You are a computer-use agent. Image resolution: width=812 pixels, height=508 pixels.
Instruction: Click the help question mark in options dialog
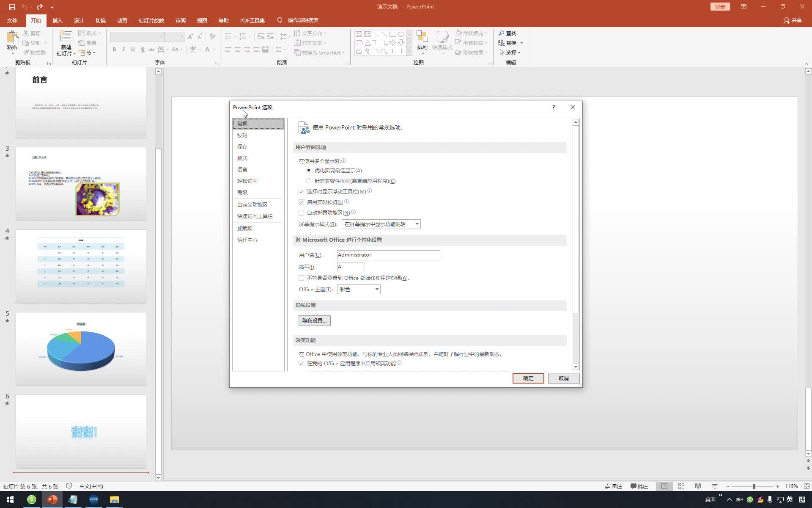pos(553,107)
